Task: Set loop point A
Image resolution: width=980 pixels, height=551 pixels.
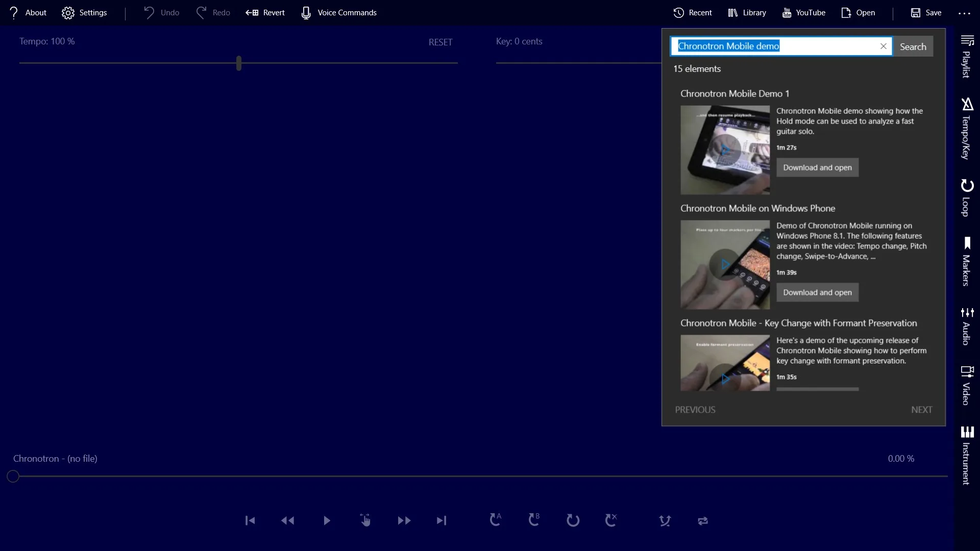Action: pos(496,519)
